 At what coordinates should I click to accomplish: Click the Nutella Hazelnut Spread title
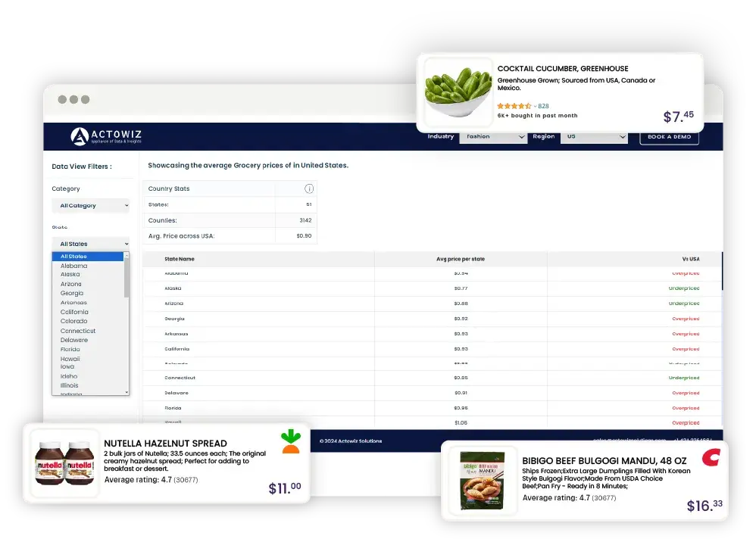[165, 444]
